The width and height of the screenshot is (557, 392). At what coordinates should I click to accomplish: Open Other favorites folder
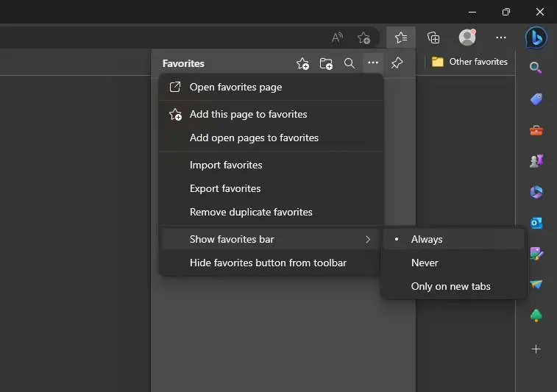point(469,62)
